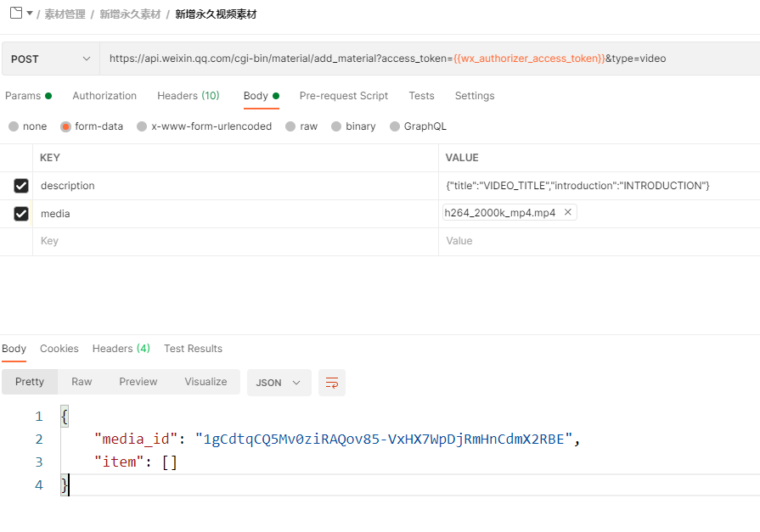Click the request URL field

click(430, 59)
